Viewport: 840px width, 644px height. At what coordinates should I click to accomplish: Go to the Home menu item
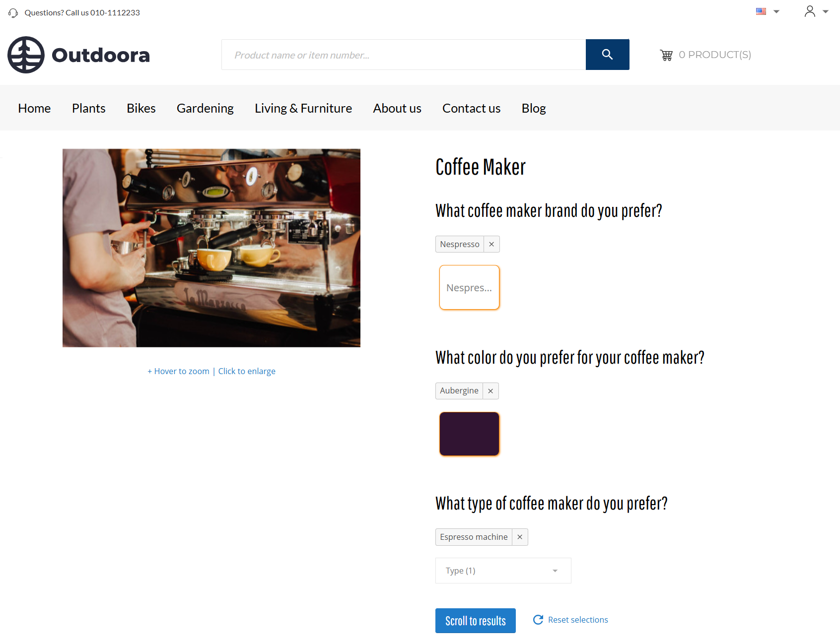pos(34,108)
